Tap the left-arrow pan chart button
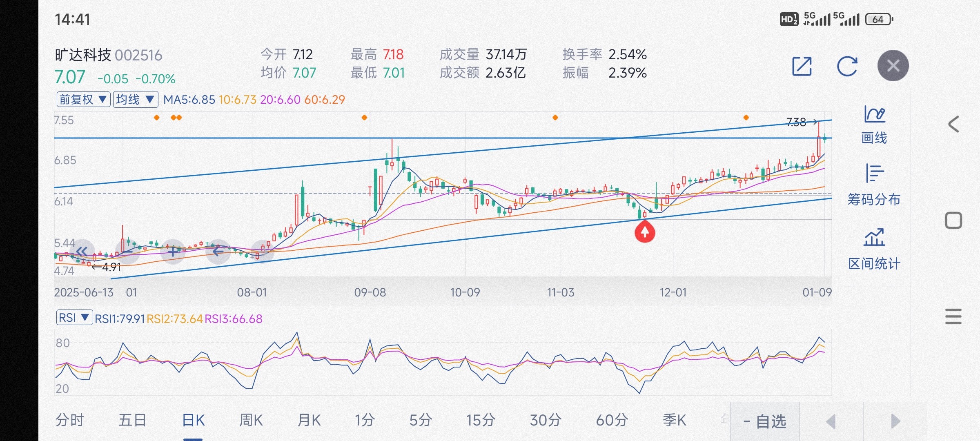Viewport: 980px width, 441px height. pyautogui.click(x=218, y=251)
